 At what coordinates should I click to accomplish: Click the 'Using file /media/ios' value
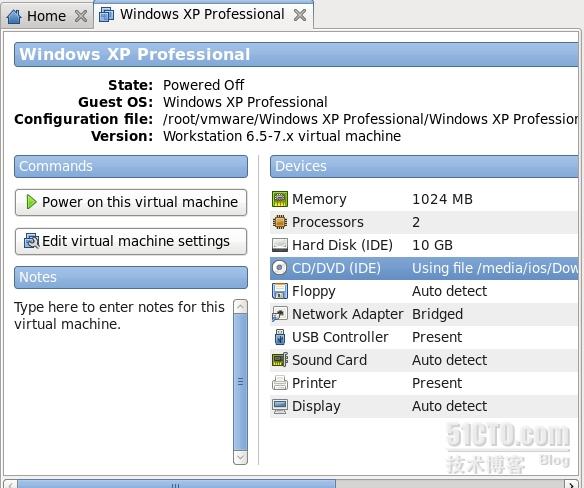(495, 268)
